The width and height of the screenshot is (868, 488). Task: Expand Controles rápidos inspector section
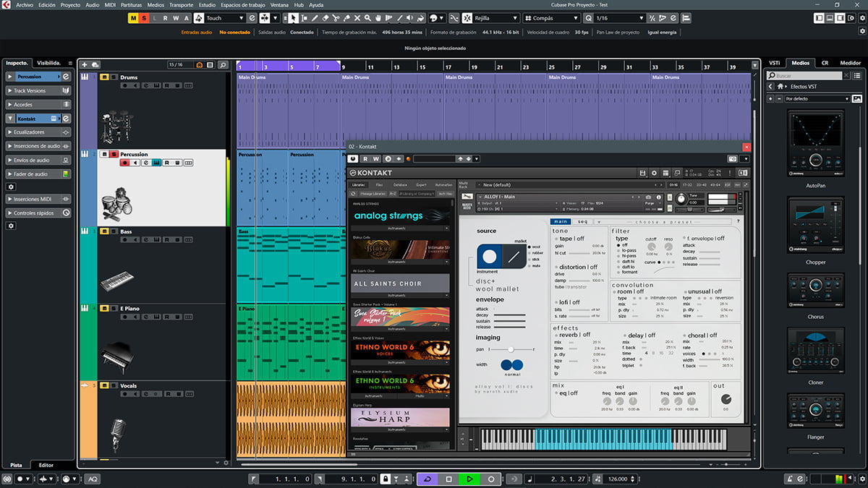[x=38, y=213]
